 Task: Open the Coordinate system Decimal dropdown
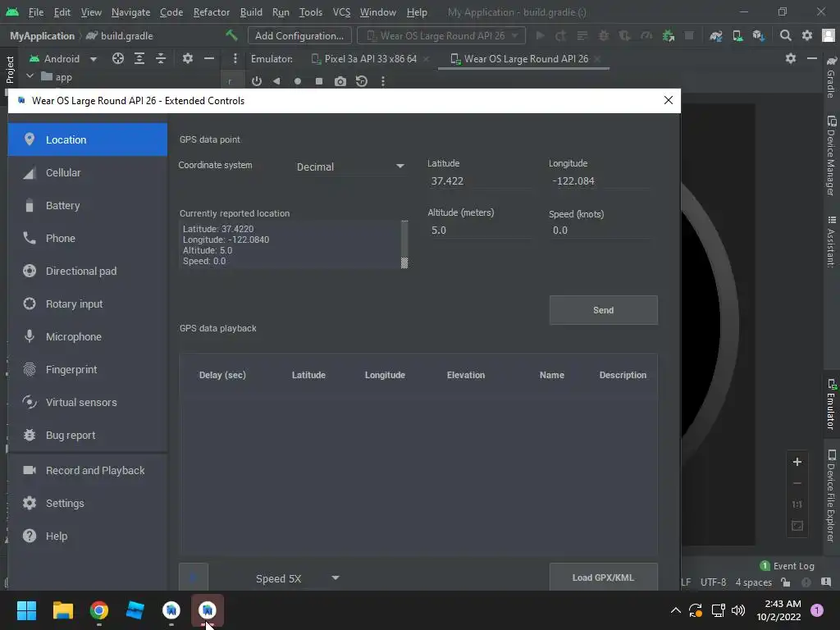click(x=350, y=167)
